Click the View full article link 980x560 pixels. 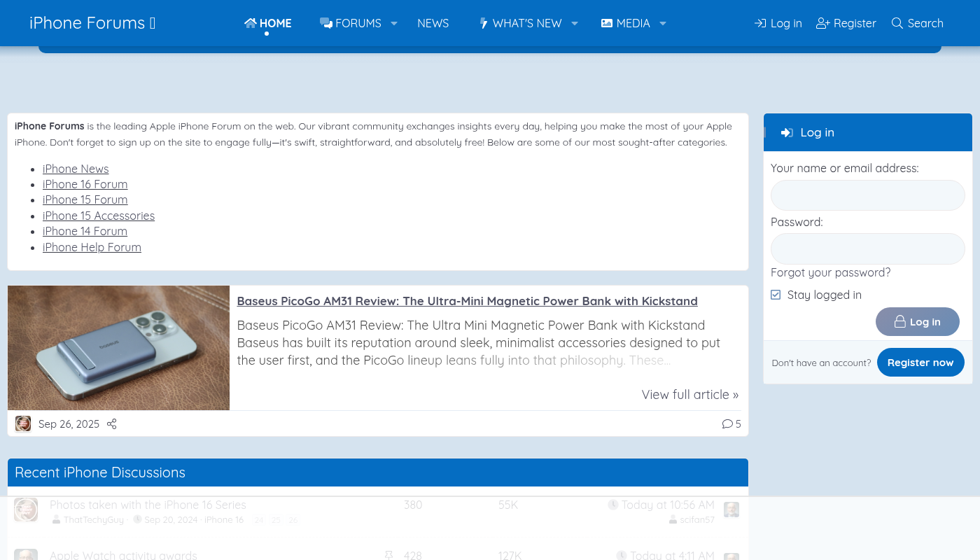click(x=689, y=395)
